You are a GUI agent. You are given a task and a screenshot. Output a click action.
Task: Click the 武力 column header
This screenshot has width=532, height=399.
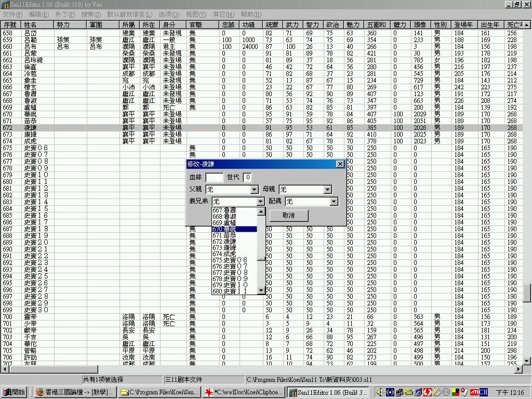point(292,24)
